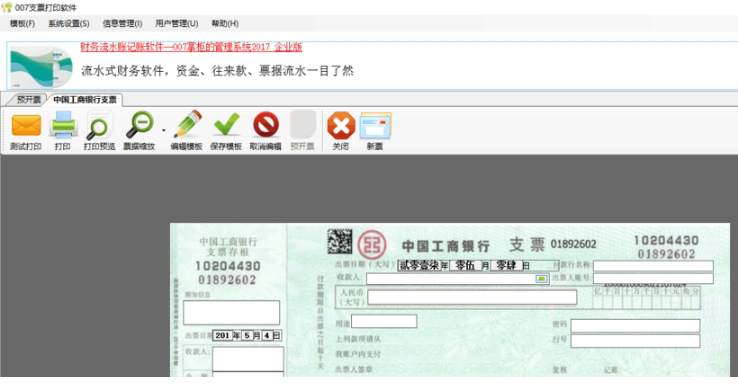Click the 编辑模板 pencil icon

[x=187, y=125]
